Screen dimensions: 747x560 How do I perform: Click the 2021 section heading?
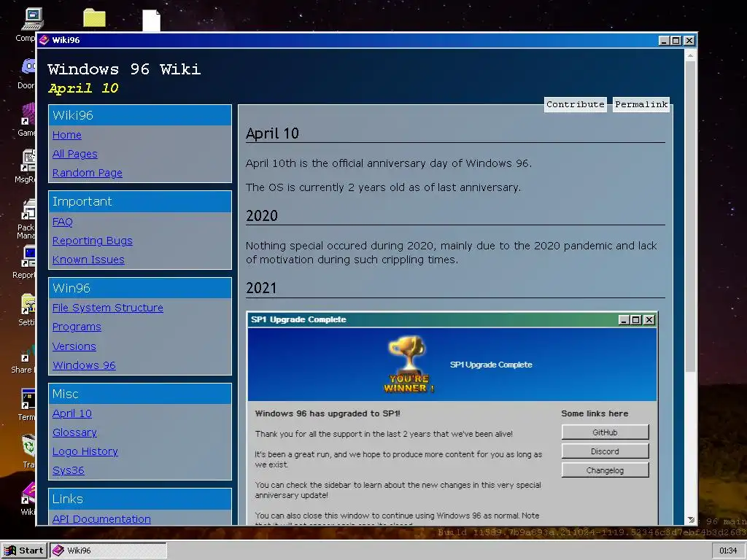tap(261, 288)
